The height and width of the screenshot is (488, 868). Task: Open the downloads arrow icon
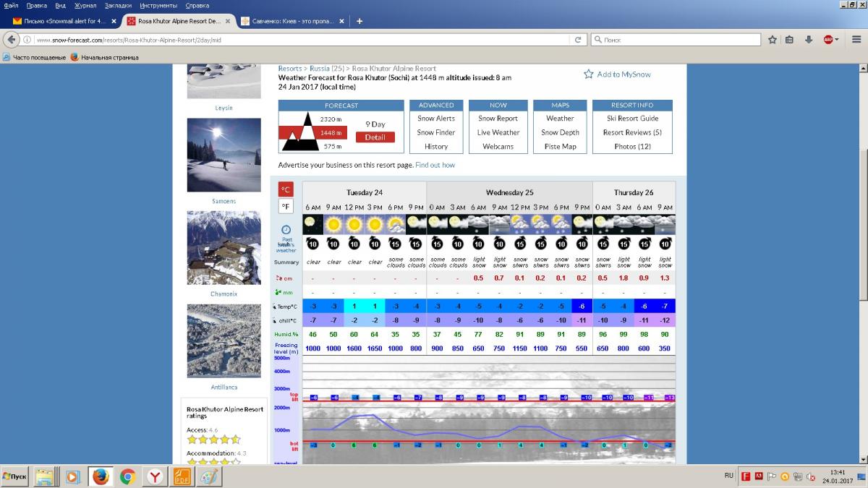(809, 40)
